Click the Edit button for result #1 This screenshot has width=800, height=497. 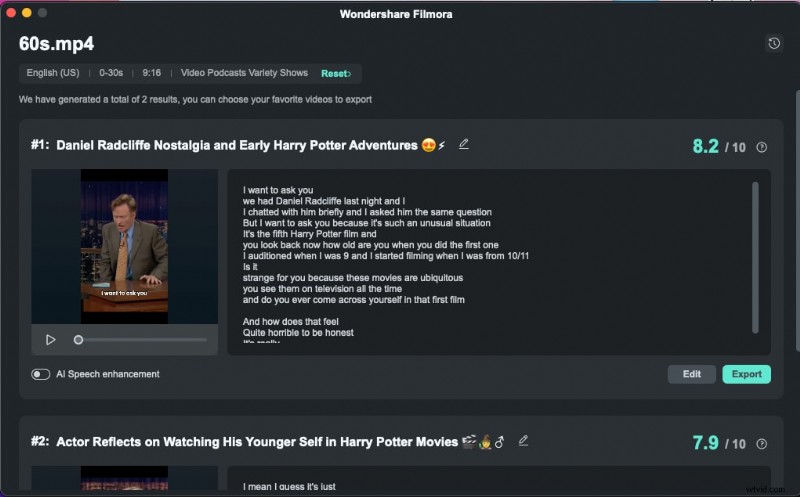click(691, 374)
